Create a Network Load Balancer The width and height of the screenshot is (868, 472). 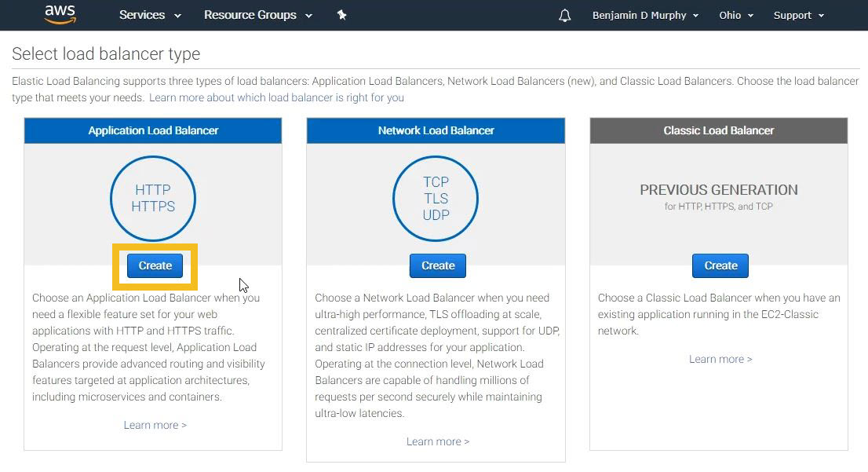click(x=438, y=266)
